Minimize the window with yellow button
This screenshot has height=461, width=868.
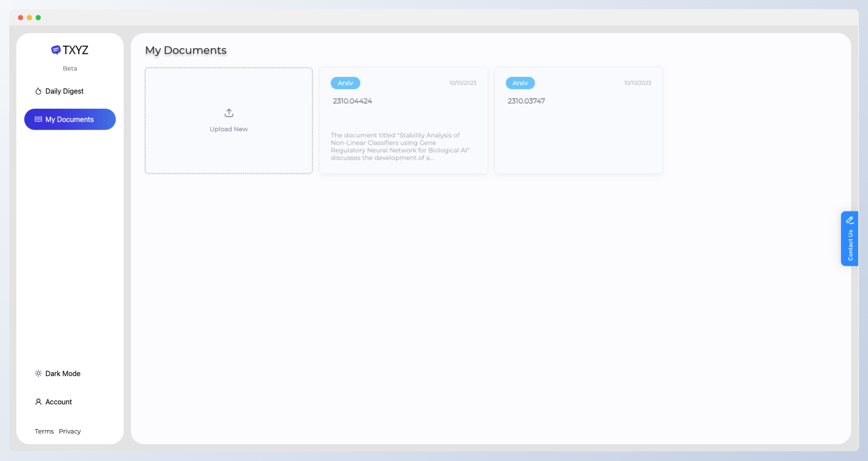tap(29, 18)
